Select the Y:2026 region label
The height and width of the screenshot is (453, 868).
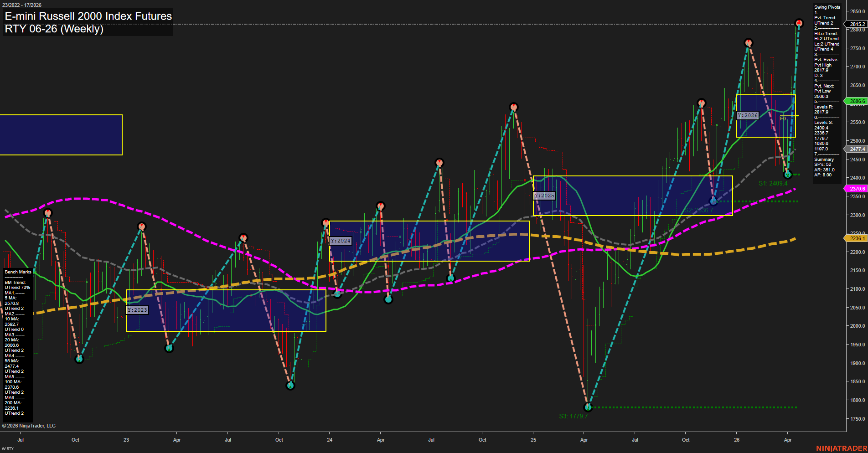[x=747, y=116]
